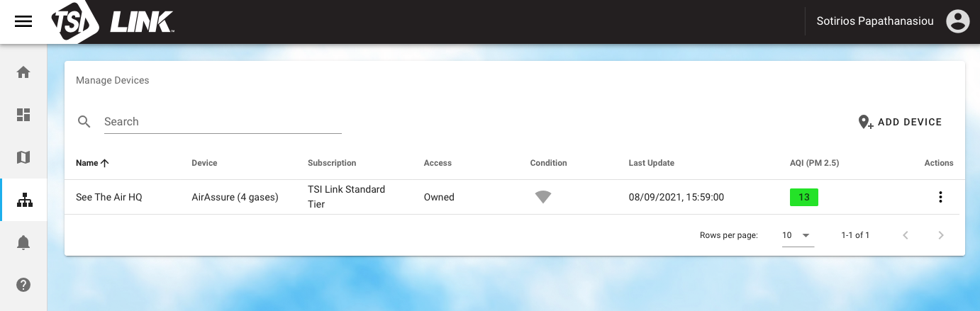Select the Manage Devices sidebar icon
980x311 pixels.
coord(24,200)
